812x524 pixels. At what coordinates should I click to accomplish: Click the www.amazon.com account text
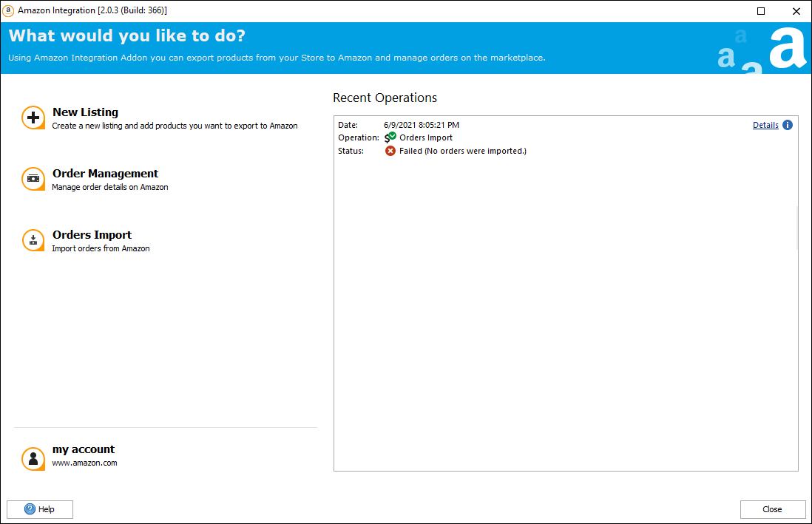point(84,463)
